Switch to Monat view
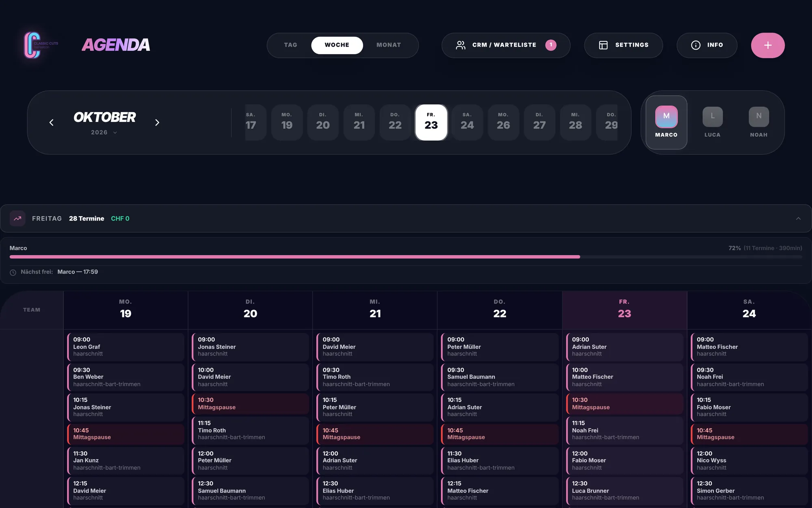 (389, 45)
